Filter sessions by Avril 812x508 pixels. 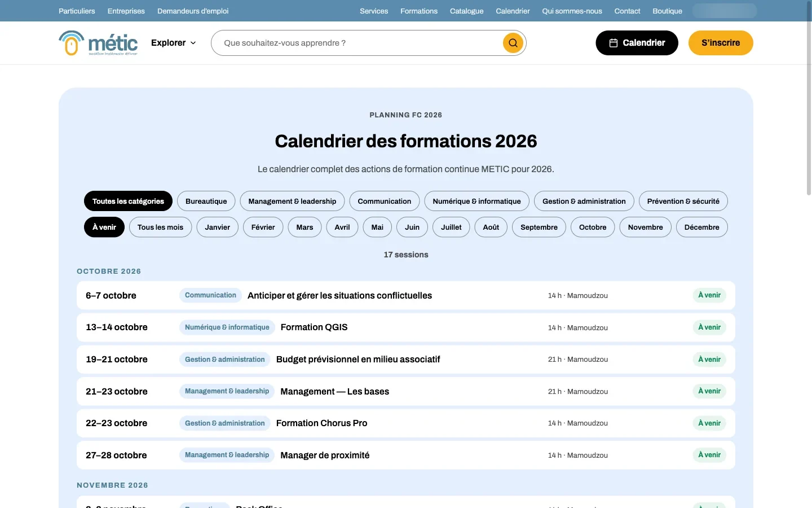tap(342, 227)
